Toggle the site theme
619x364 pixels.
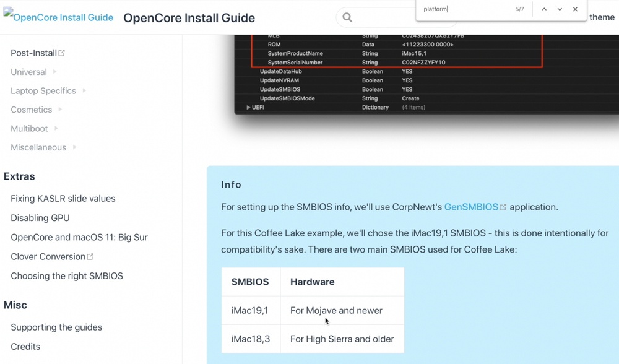pos(601,17)
